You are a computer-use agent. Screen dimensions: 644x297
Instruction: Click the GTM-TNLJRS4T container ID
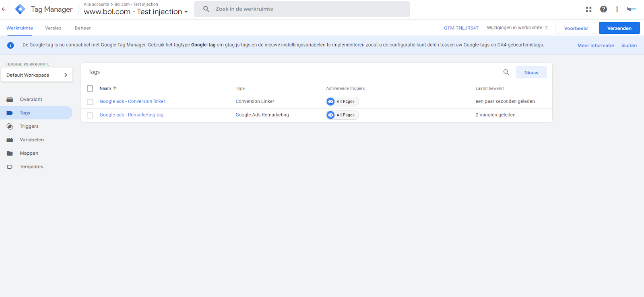[461, 28]
